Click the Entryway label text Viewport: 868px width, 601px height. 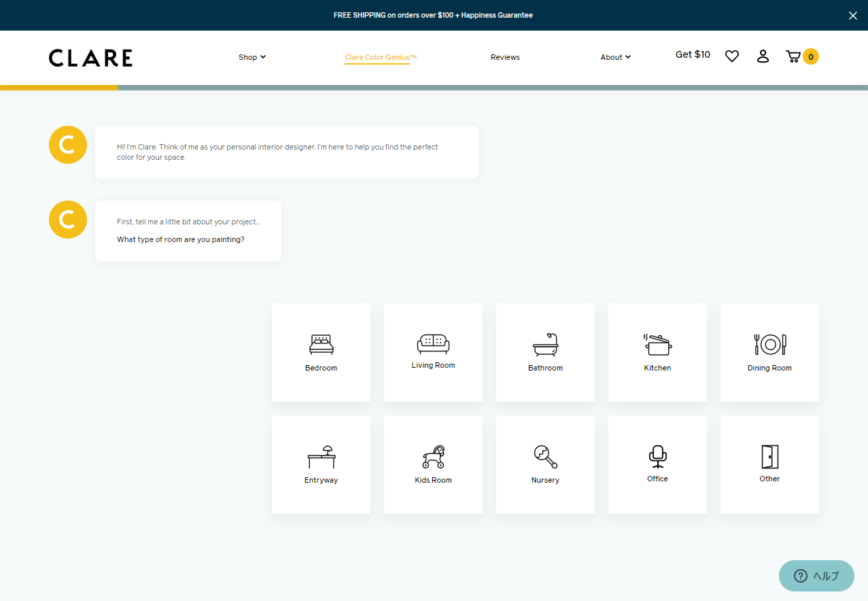[321, 480]
